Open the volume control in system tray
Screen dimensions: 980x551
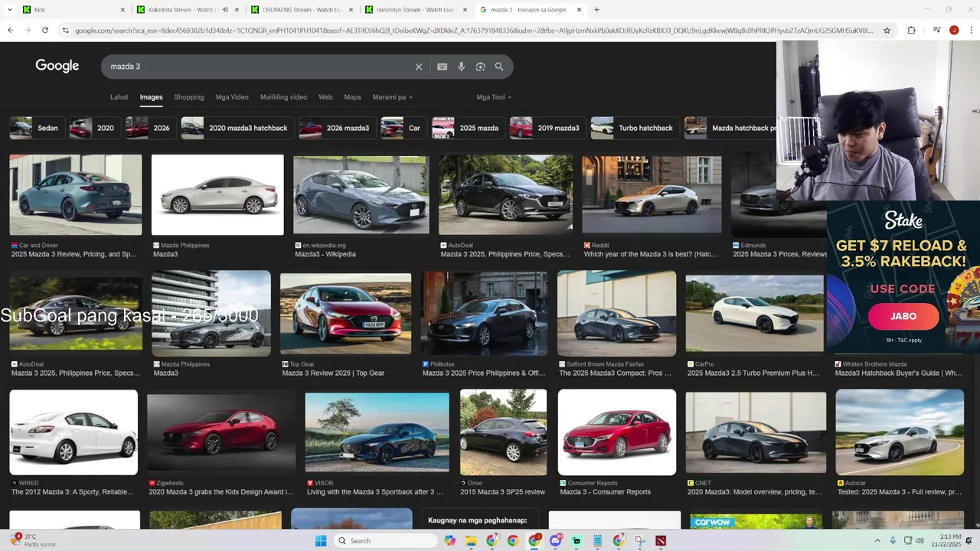pyautogui.click(x=920, y=541)
